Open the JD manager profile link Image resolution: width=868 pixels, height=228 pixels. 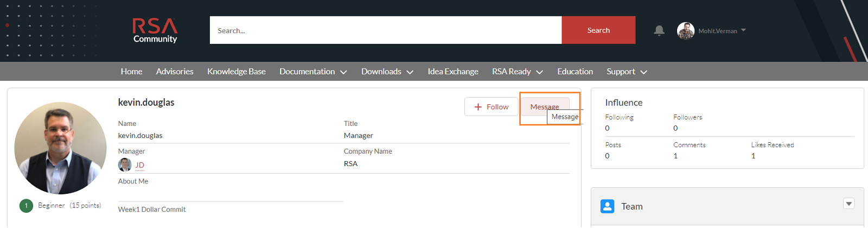tap(140, 165)
